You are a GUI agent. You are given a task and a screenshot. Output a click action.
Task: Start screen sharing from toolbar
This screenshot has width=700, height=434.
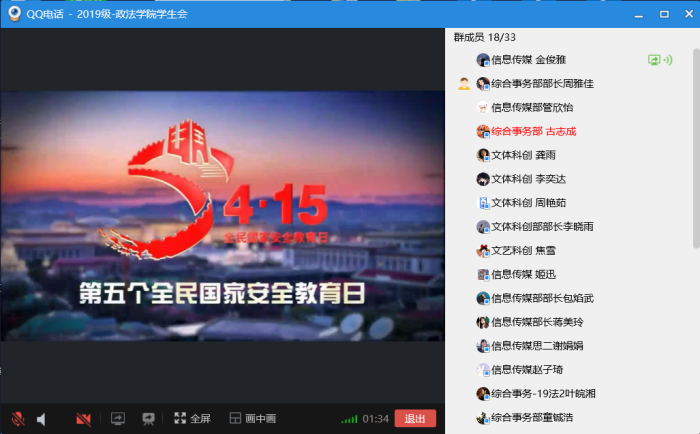click(118, 418)
